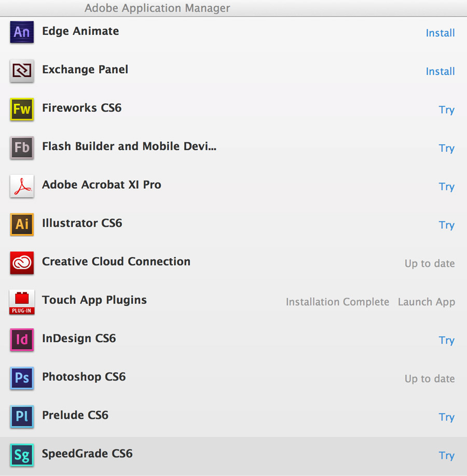Viewport: 467px width, 476px height.
Task: Launch App for Touch App Plugins
Action: pos(427,302)
